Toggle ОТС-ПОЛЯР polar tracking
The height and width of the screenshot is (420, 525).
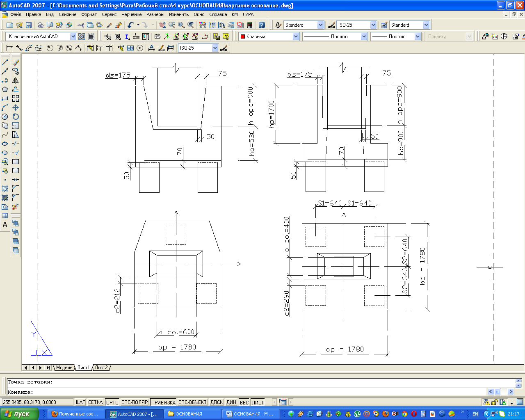135,402
